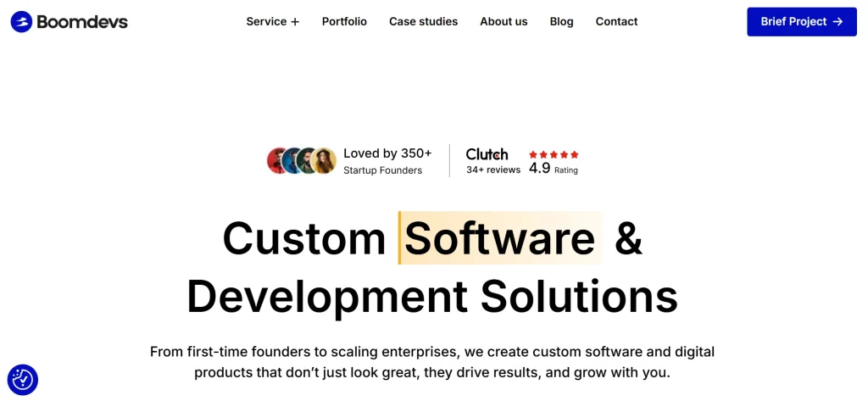Click the 'Development Solutions' heading line
Screen dimensions: 868x401
(432, 298)
